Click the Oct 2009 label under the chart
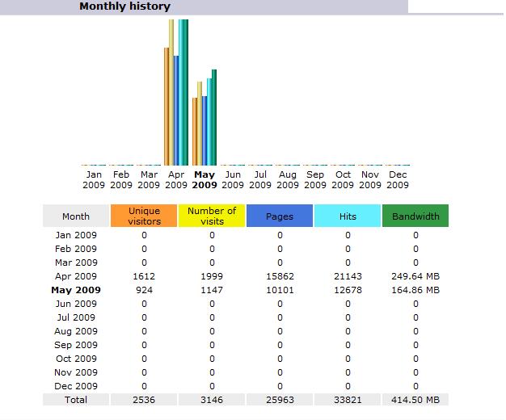 click(343, 179)
